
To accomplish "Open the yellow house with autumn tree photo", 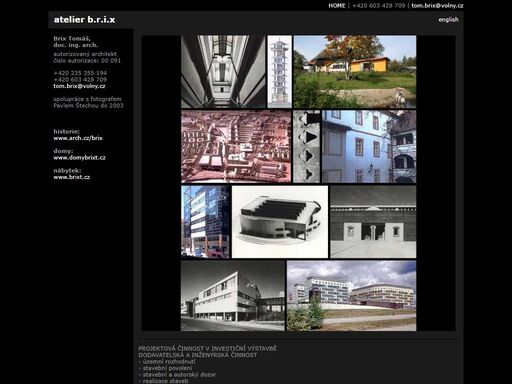I will coord(355,72).
